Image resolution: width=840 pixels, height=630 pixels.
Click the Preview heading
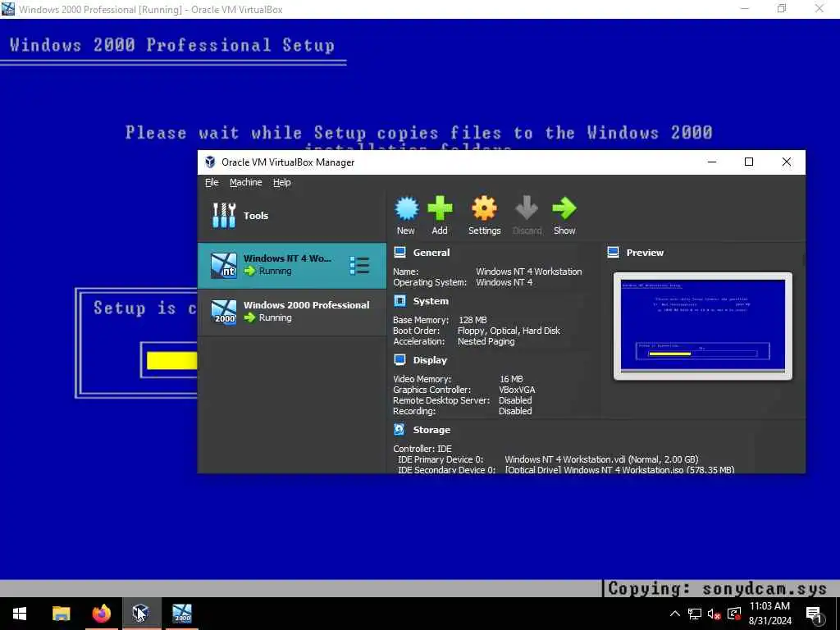(x=645, y=253)
